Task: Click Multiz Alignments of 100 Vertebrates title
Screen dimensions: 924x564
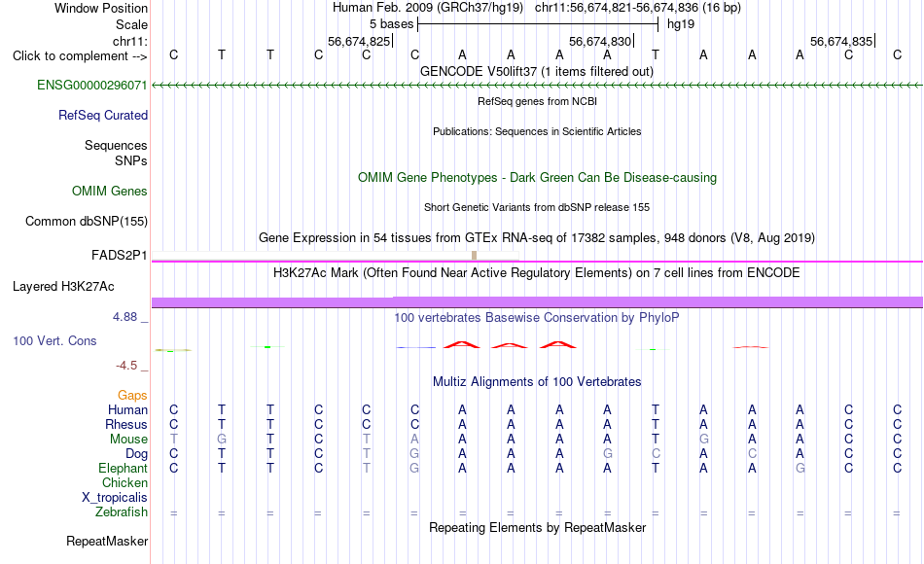Action: pyautogui.click(x=537, y=382)
